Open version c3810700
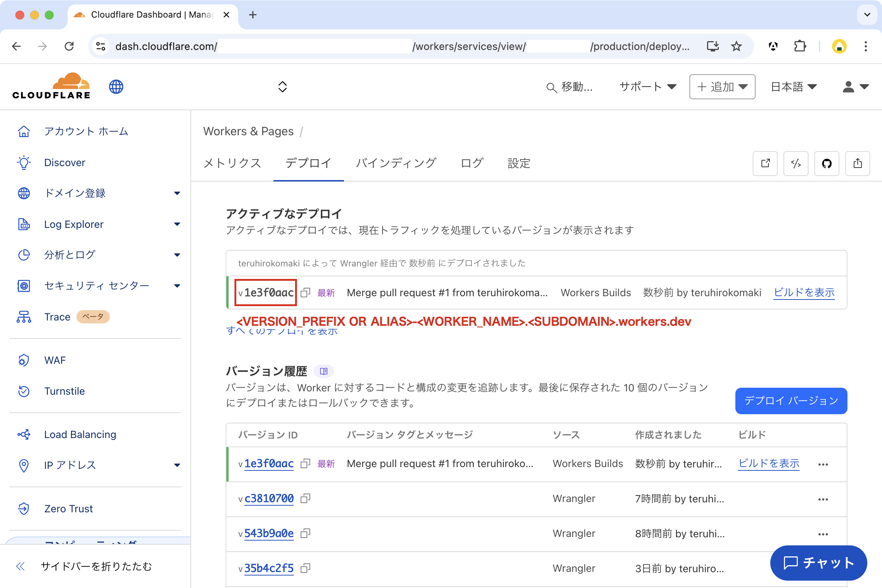 (x=269, y=498)
